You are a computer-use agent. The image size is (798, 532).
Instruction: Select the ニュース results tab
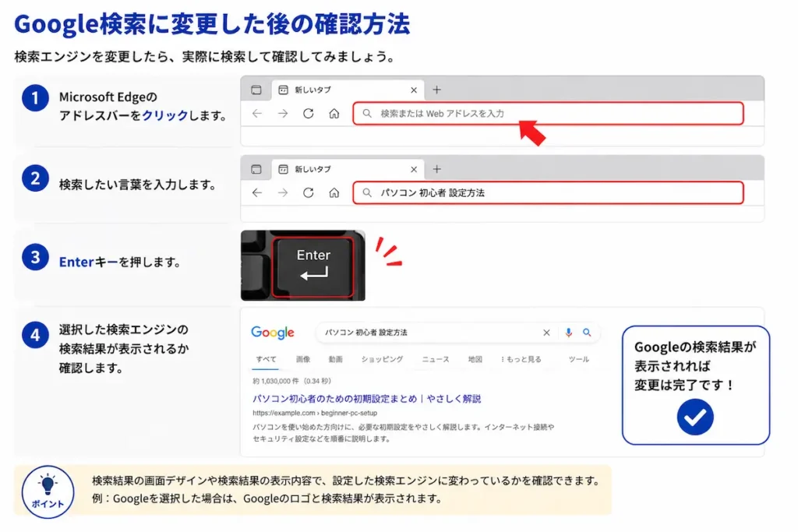click(x=436, y=359)
